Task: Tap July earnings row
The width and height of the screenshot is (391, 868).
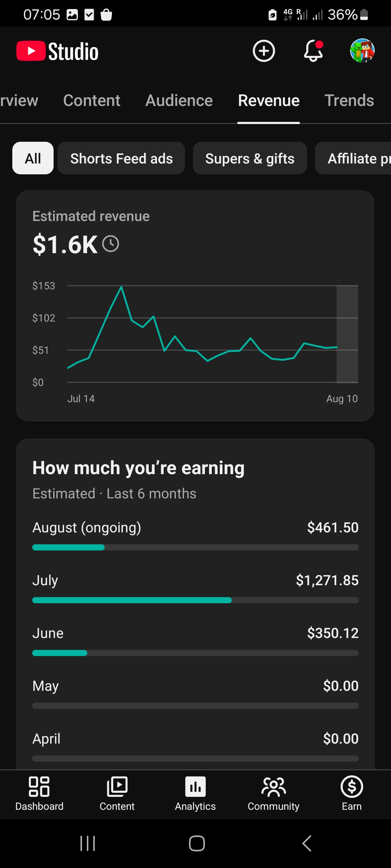Action: point(195,587)
